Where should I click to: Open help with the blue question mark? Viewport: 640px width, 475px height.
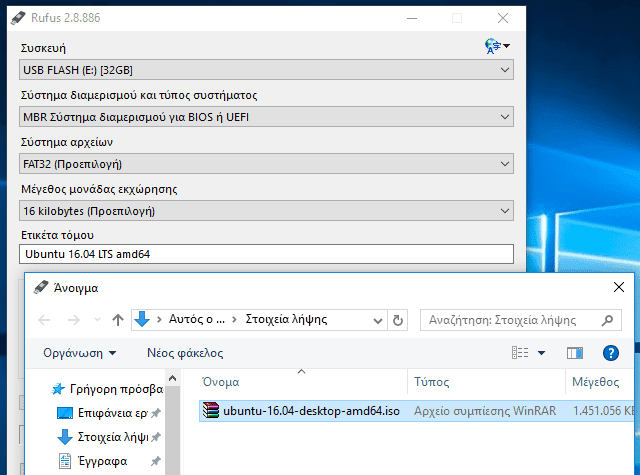(611, 353)
